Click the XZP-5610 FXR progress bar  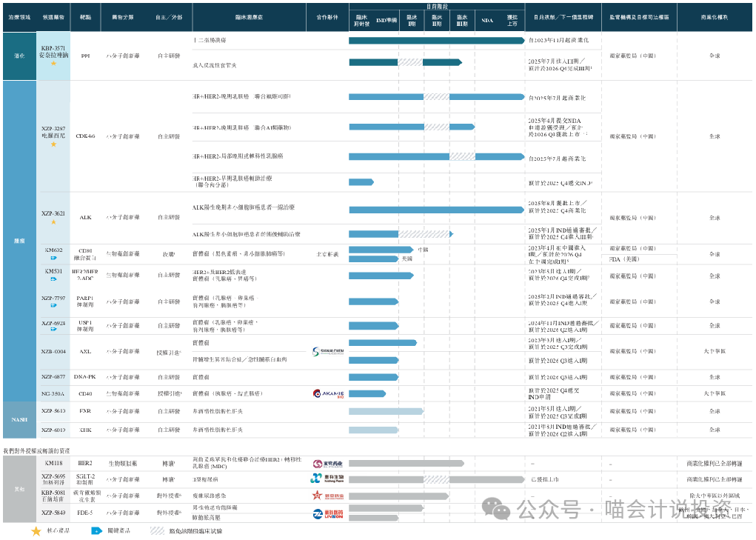point(386,411)
